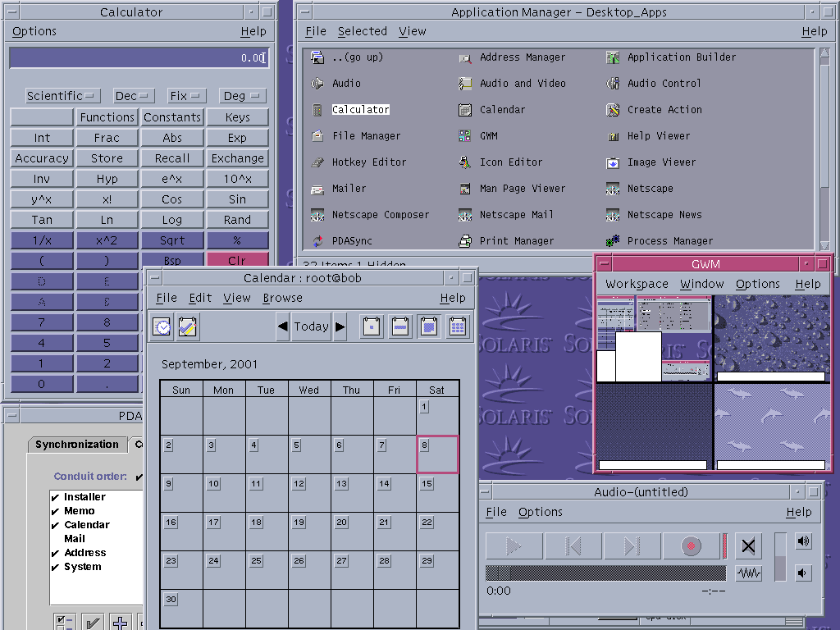Select the dolphin workspace thumbnail in GWM
Image resolution: width=840 pixels, height=630 pixels.
(x=771, y=427)
